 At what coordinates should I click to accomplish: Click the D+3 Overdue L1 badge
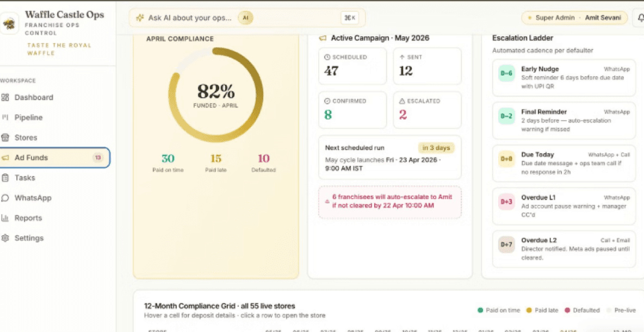[506, 202]
